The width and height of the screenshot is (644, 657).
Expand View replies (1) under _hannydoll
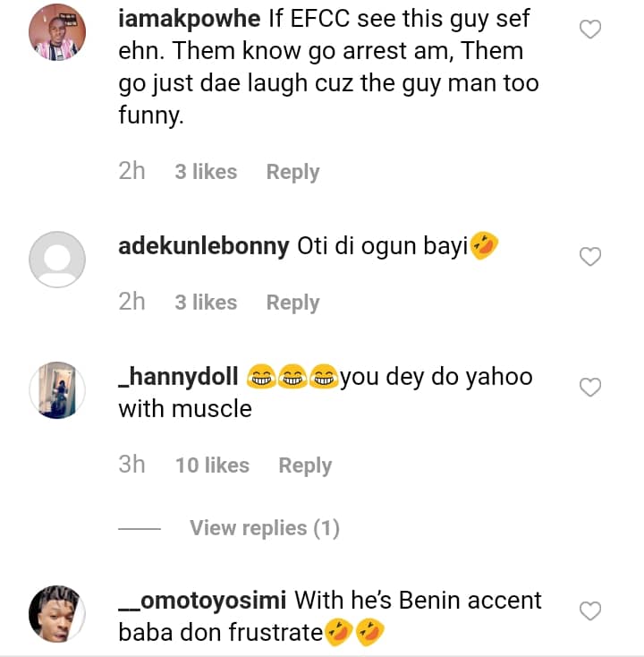(264, 528)
